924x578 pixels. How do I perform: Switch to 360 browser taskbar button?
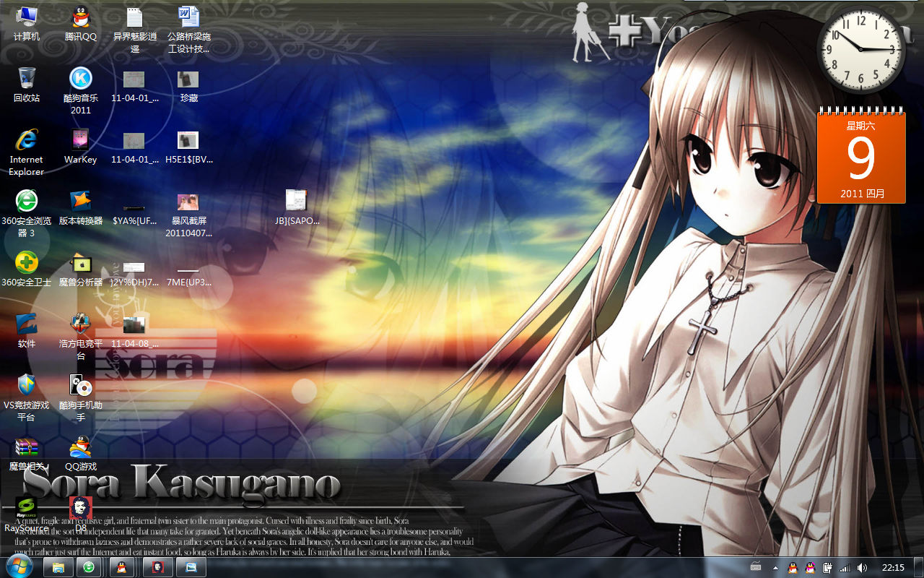point(88,567)
